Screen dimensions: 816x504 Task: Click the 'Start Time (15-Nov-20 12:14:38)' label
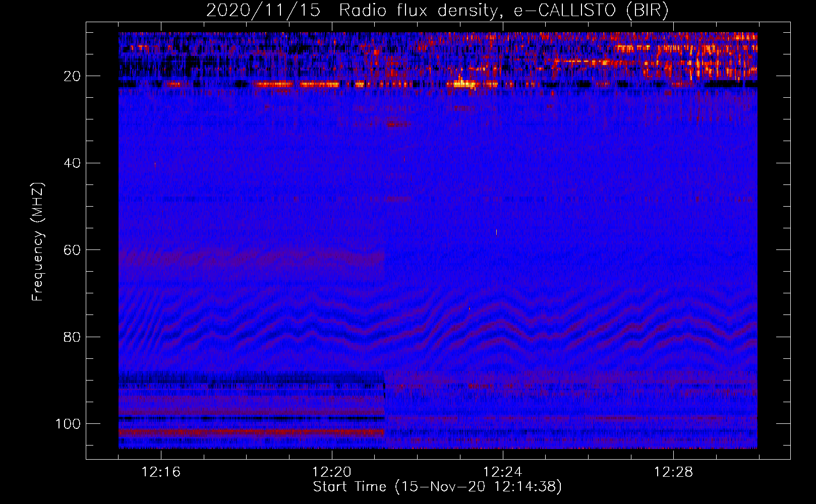(x=437, y=487)
